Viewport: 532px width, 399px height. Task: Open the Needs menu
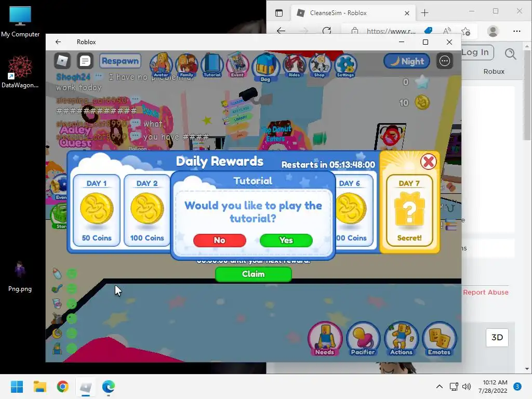coord(325,339)
